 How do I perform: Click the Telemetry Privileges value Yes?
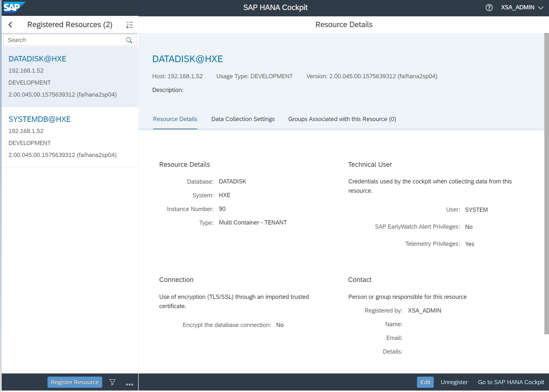(470, 244)
